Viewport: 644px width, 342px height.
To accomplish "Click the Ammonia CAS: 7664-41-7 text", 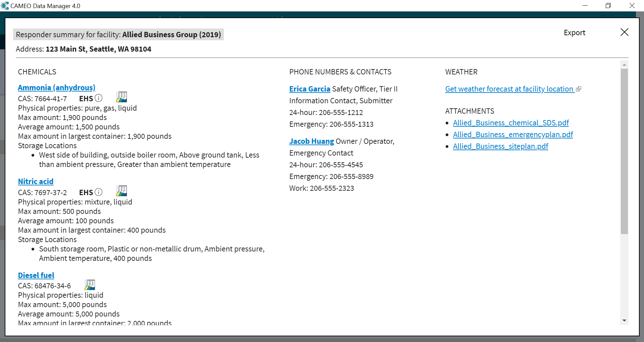I will (42, 99).
